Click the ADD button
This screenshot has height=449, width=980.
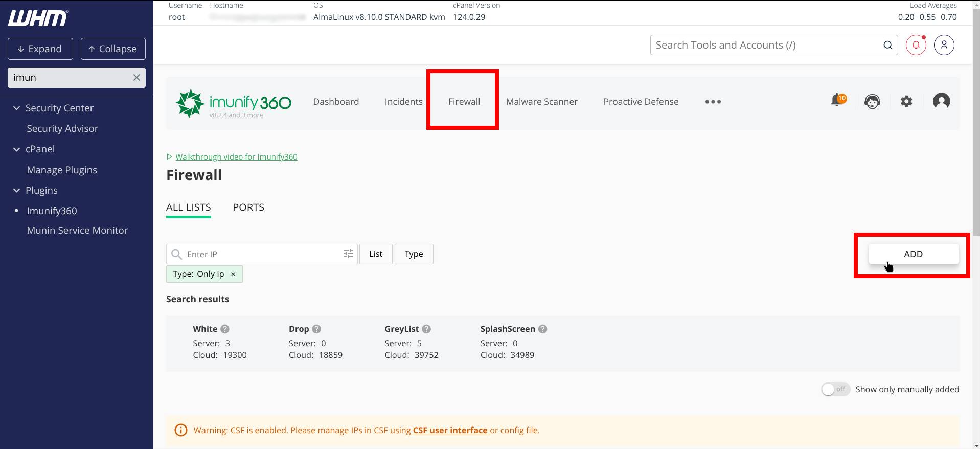tap(914, 254)
